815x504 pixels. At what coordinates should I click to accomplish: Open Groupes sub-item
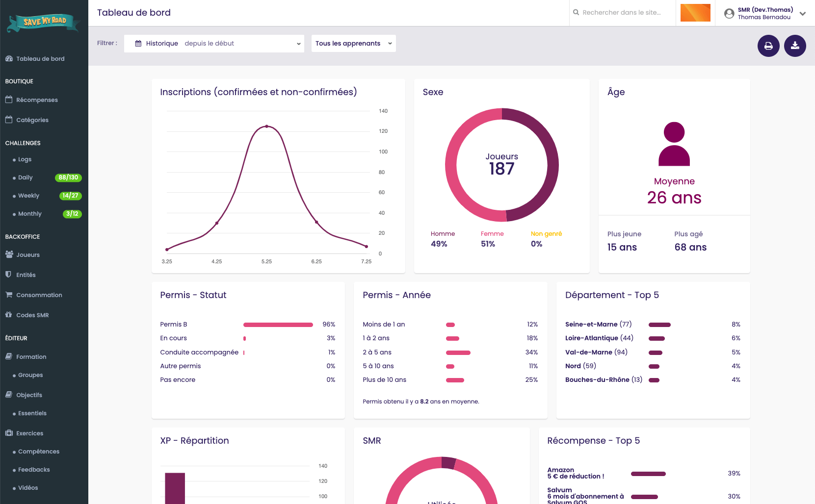coord(30,375)
